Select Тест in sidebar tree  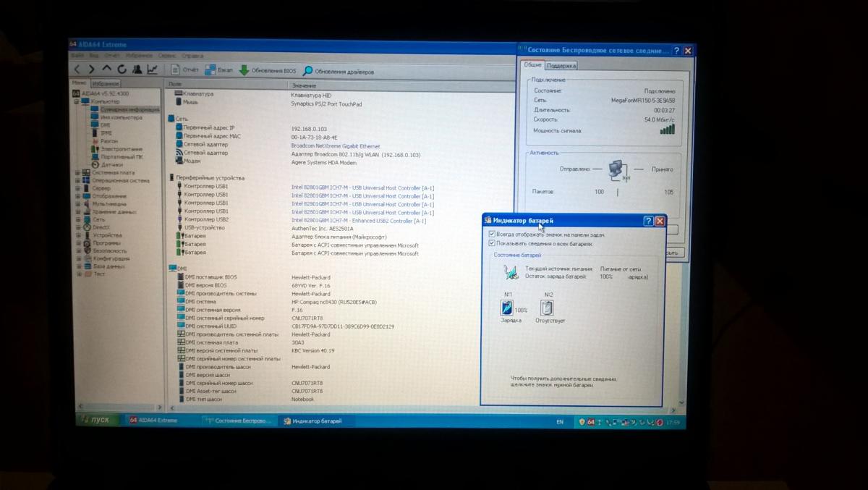coord(99,274)
